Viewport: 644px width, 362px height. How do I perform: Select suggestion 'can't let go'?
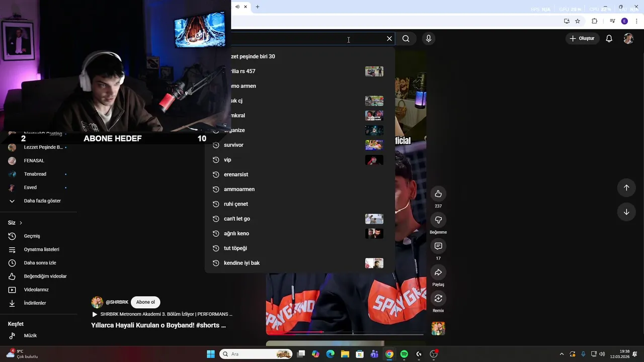299,219
